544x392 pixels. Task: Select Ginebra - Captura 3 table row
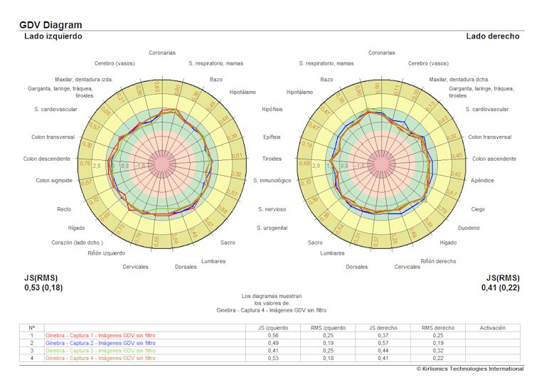[x=100, y=351]
